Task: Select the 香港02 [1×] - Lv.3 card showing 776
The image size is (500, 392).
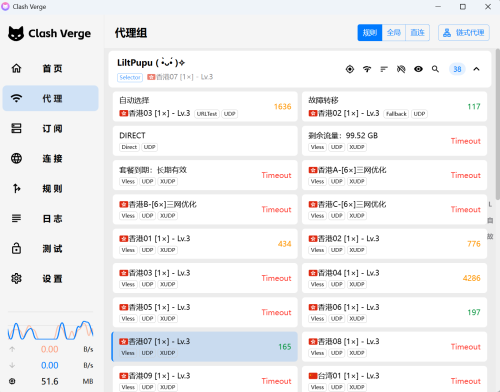Action: 394,244
